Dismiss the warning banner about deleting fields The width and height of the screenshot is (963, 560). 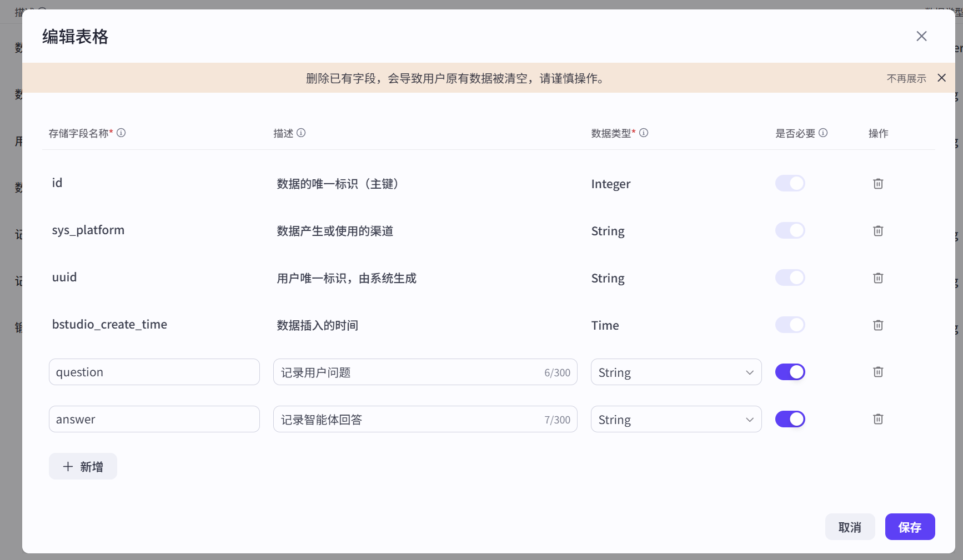click(942, 78)
